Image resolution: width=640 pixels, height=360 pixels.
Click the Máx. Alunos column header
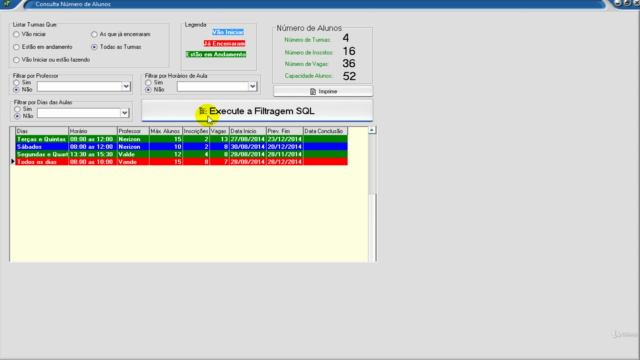[166, 131]
